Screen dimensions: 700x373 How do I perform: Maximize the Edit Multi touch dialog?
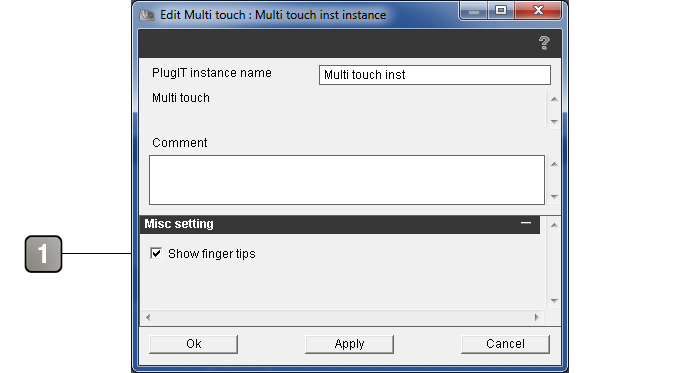tap(501, 10)
